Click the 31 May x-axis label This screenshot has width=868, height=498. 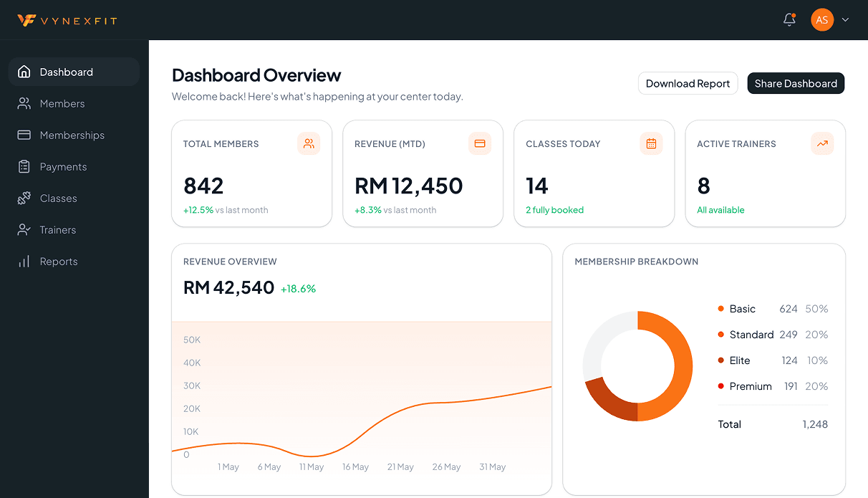pyautogui.click(x=492, y=466)
